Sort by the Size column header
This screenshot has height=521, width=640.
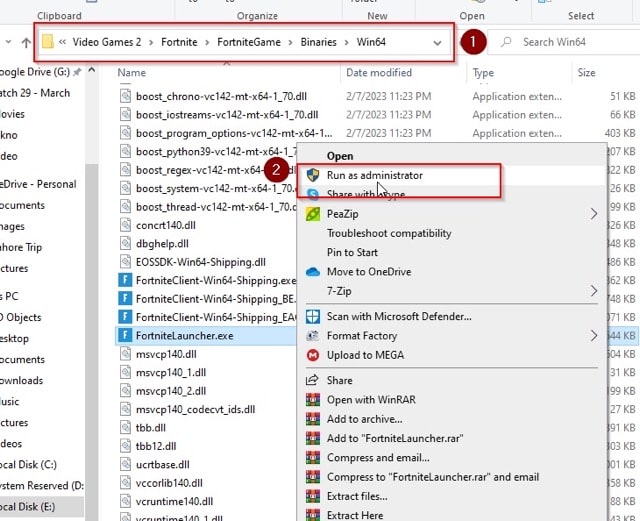586,73
